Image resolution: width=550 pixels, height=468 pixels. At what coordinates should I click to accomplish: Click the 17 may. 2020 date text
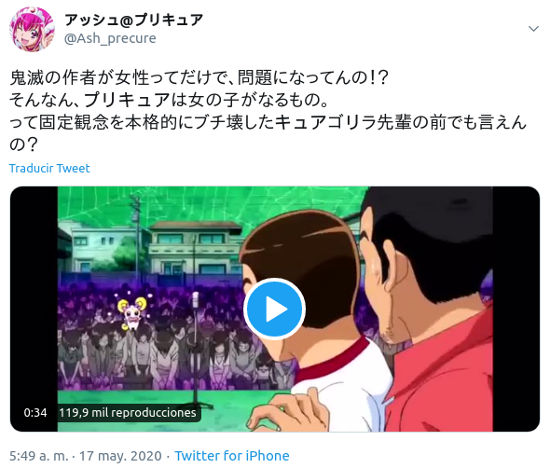tap(120, 456)
